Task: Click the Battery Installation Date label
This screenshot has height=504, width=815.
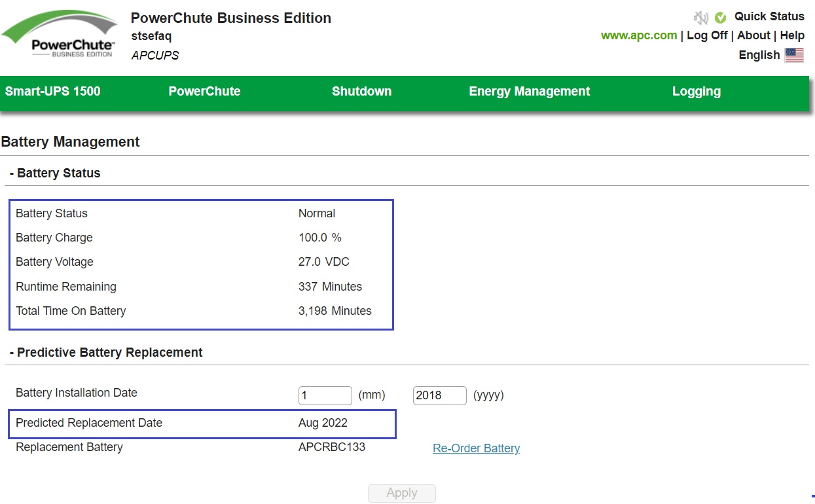Action: coord(77,393)
